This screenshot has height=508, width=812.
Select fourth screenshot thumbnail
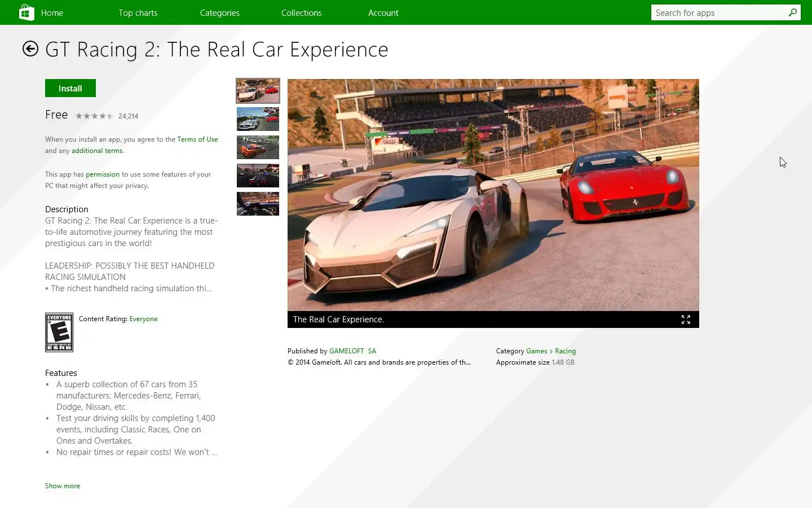pos(258,176)
